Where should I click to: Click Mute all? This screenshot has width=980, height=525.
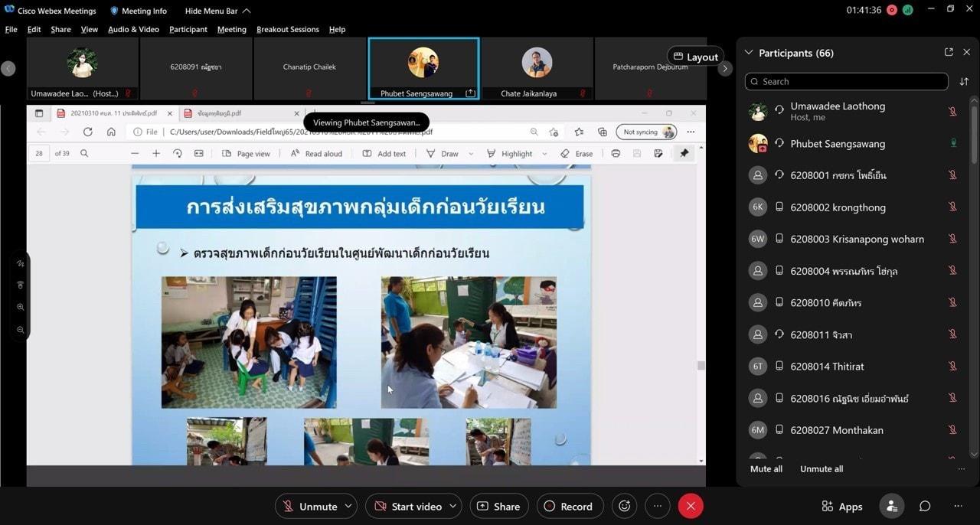click(x=766, y=469)
